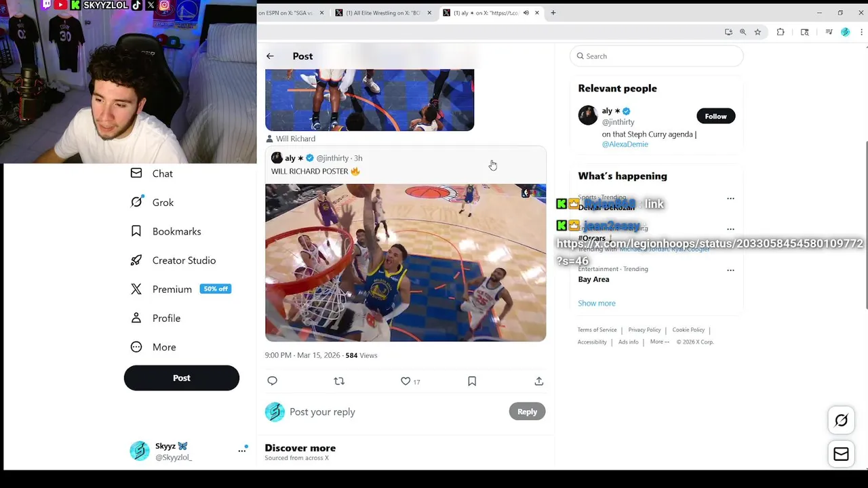Open a new browser tab
Screen dimensions: 868x488
coord(553,13)
